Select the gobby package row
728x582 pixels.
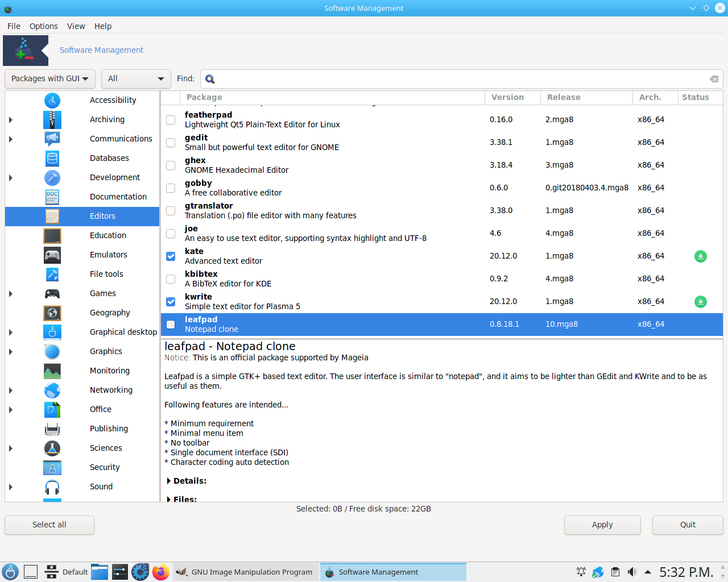pyautogui.click(x=442, y=188)
